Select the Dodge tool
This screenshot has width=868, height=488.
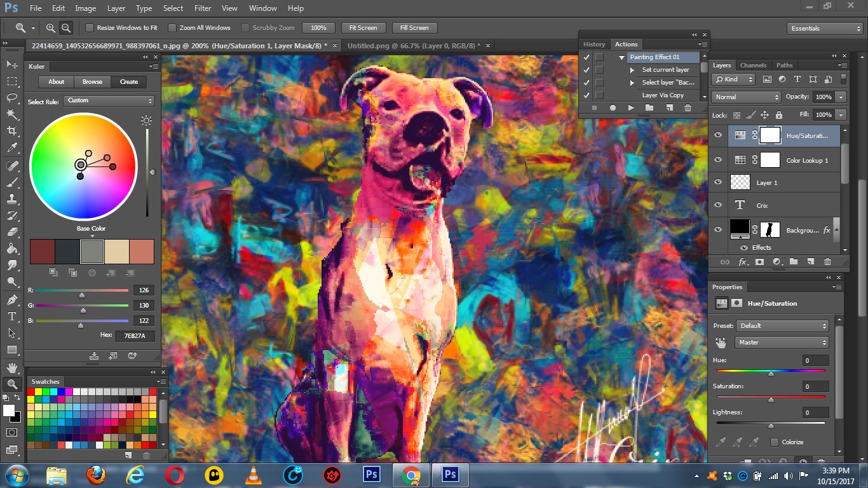pyautogui.click(x=11, y=282)
